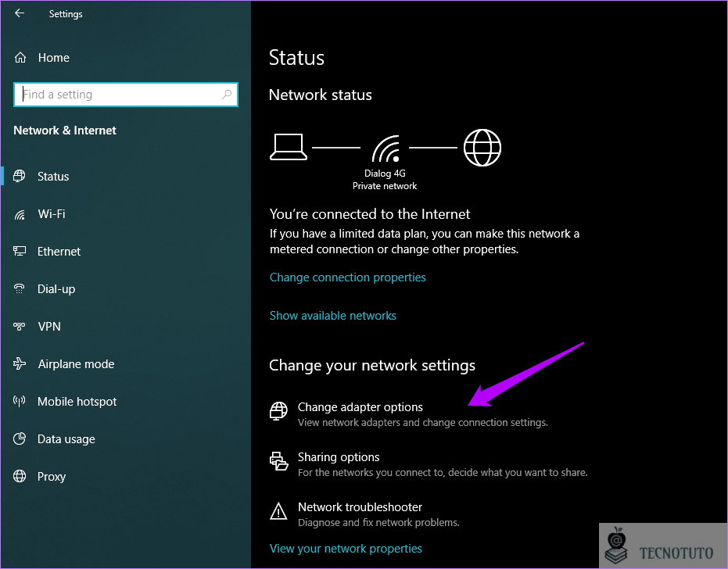The image size is (728, 569).
Task: Select the Dial-up phone icon
Action: [x=20, y=288]
